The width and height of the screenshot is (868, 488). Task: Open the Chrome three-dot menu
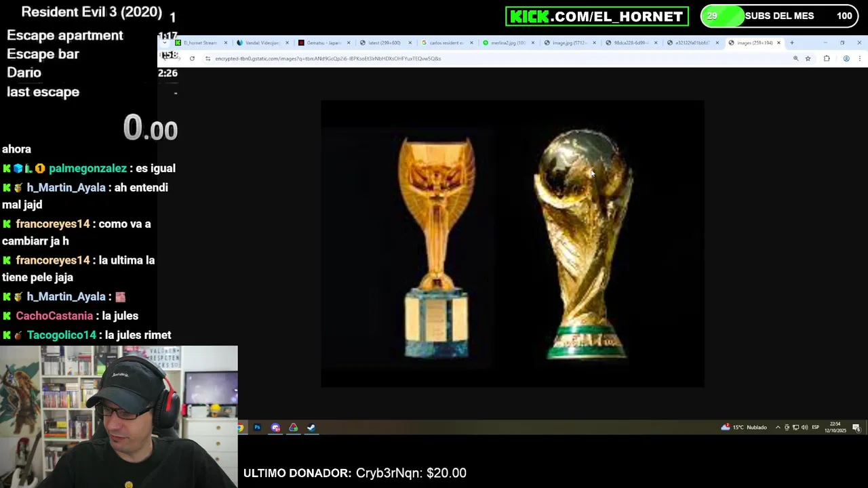tap(859, 58)
